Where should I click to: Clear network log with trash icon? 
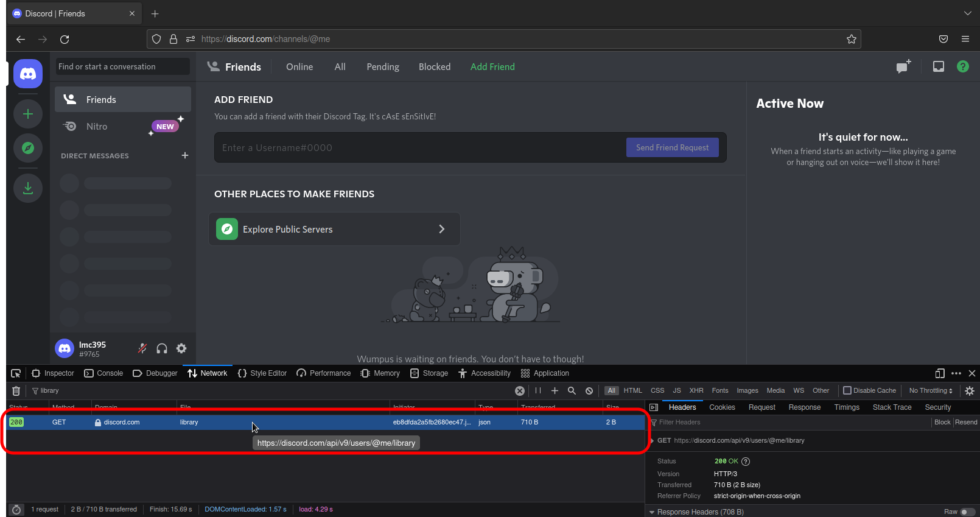(x=16, y=391)
